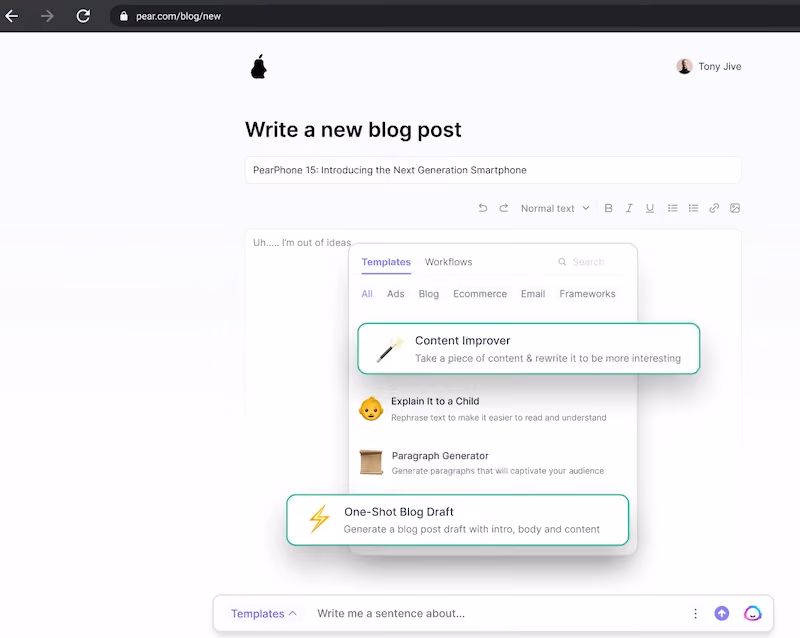Insert an image
800x638 pixels.
pos(735,208)
